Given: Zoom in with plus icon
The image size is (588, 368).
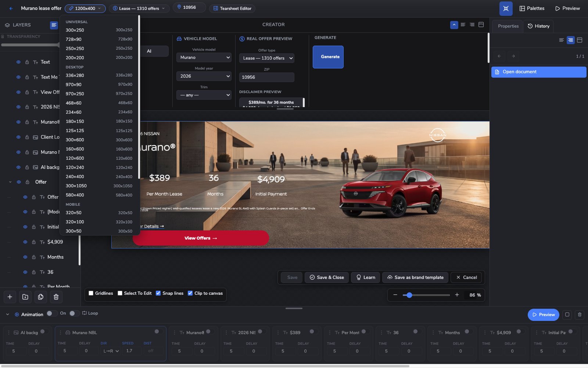Looking at the screenshot, I should [457, 295].
